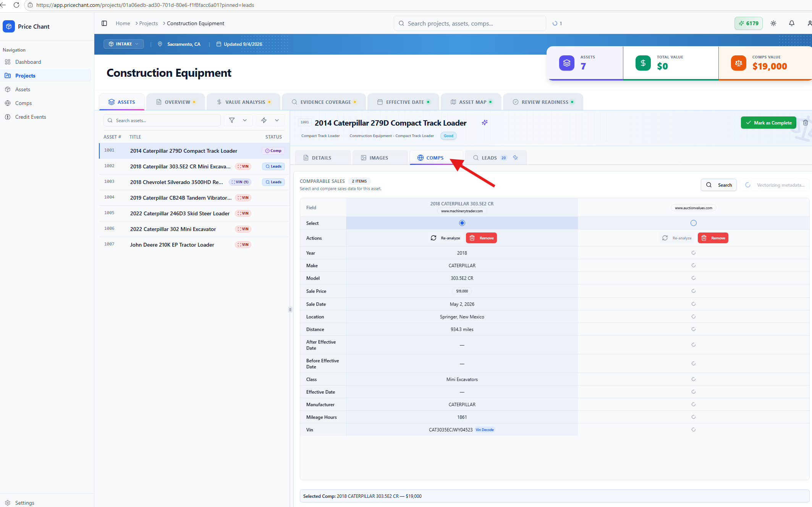Image resolution: width=812 pixels, height=507 pixels.
Task: Open Credit Events in navigation
Action: pyautogui.click(x=31, y=117)
